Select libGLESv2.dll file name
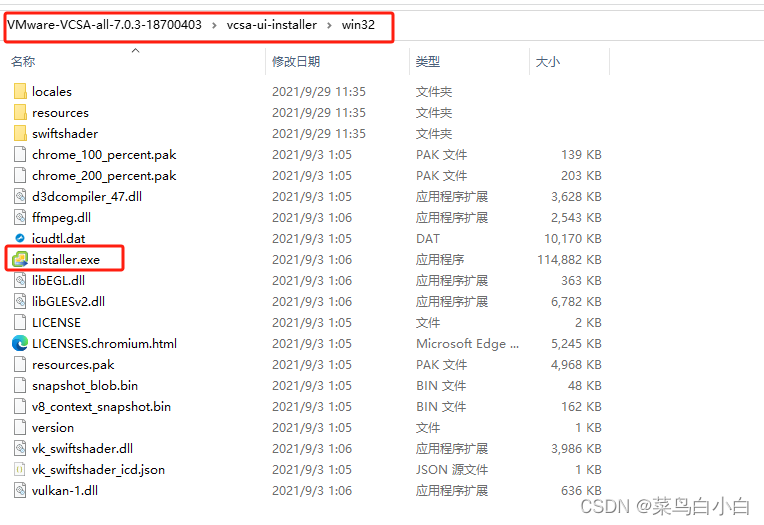Screen dimensions: 764x525 pos(68,301)
